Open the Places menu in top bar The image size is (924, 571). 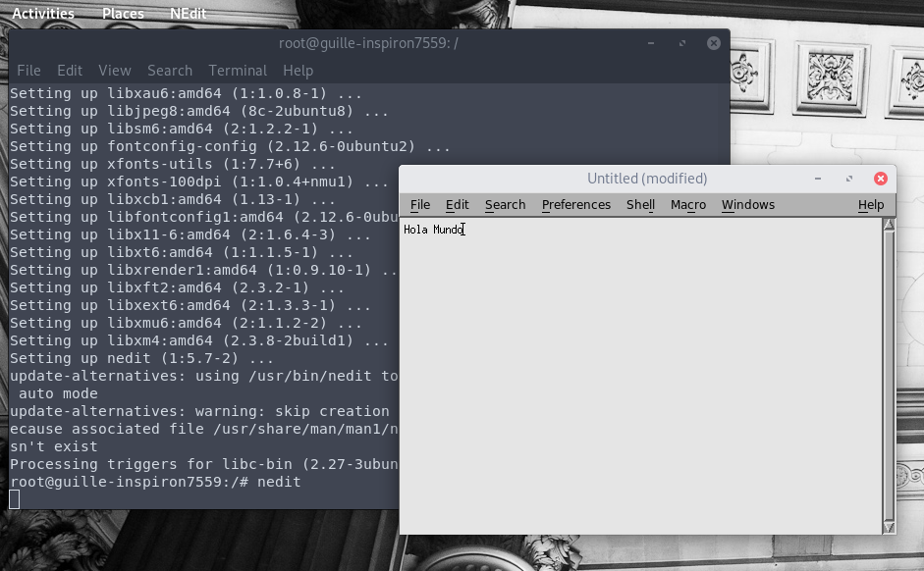tap(123, 14)
